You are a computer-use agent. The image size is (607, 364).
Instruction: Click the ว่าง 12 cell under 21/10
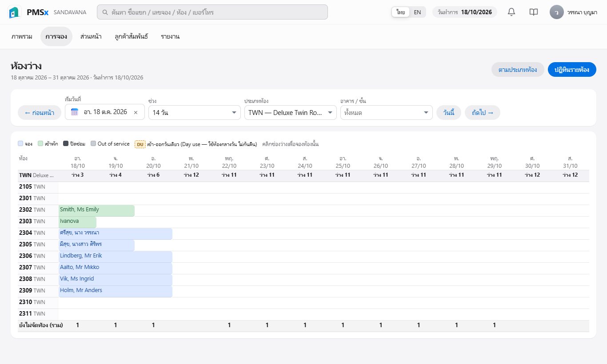[191, 175]
